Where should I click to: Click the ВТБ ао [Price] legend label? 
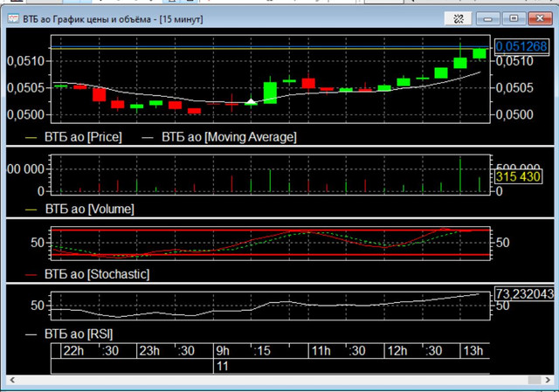pyautogui.click(x=83, y=137)
